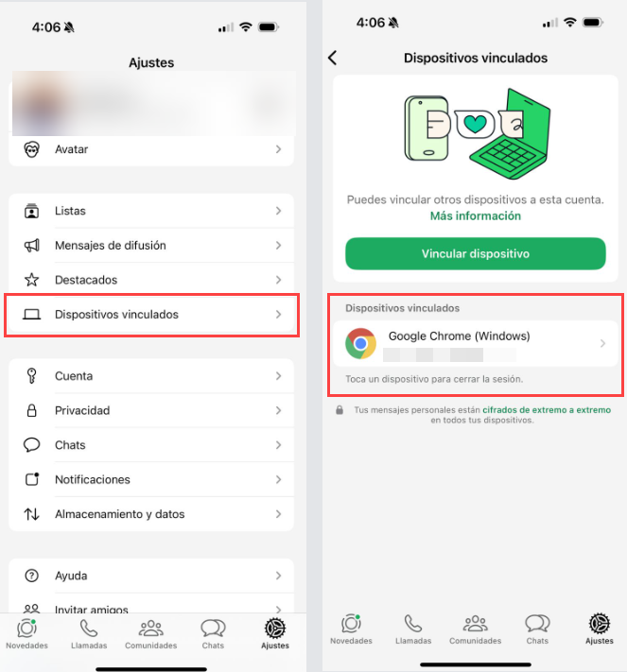The width and height of the screenshot is (627, 672).
Task: Switch to Comunidades tab in right screen
Action: (x=475, y=630)
